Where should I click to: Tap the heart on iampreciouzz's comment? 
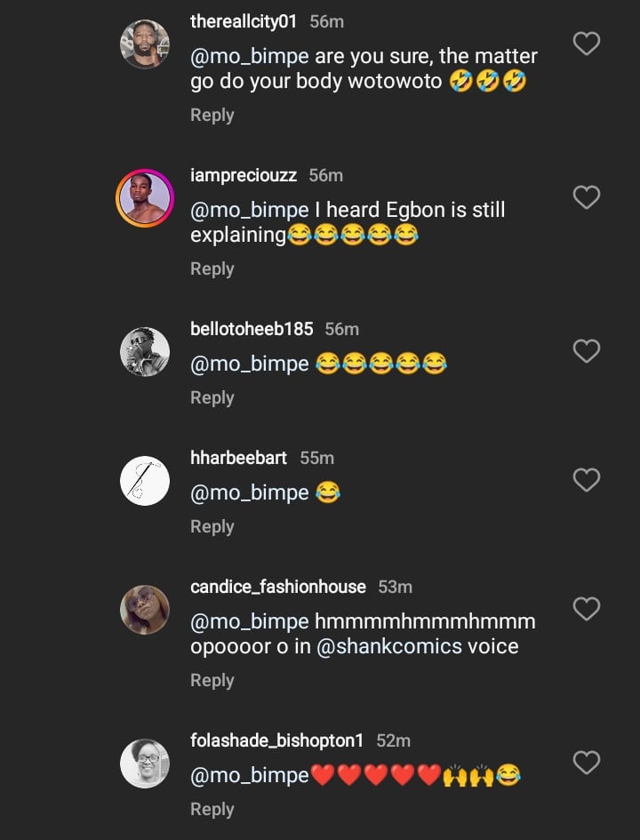point(587,197)
